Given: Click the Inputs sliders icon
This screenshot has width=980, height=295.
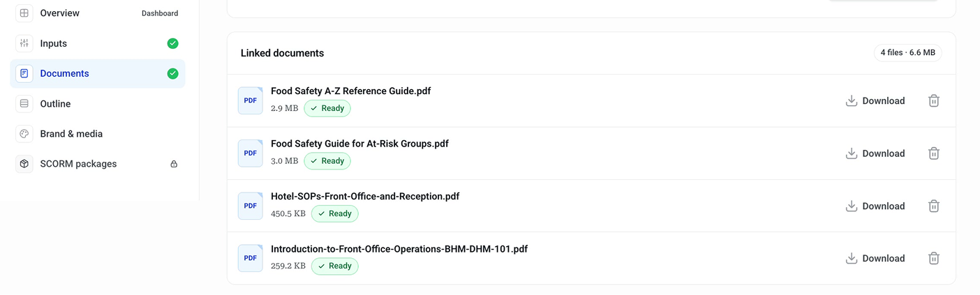Looking at the screenshot, I should pos(24,43).
